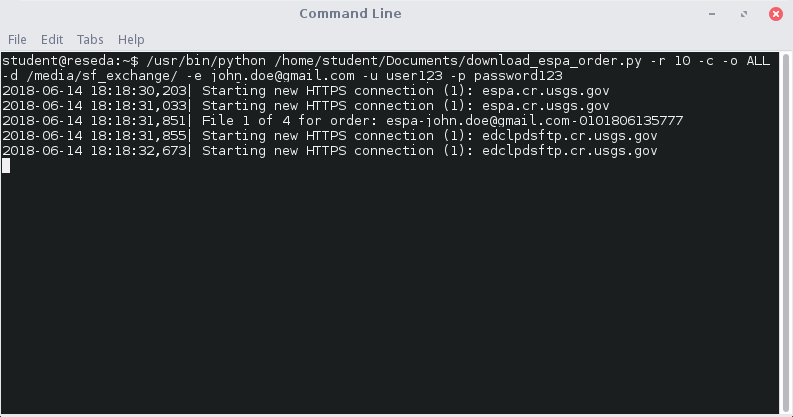Click the Command Line title bar text
793x417 pixels.
[x=350, y=14]
